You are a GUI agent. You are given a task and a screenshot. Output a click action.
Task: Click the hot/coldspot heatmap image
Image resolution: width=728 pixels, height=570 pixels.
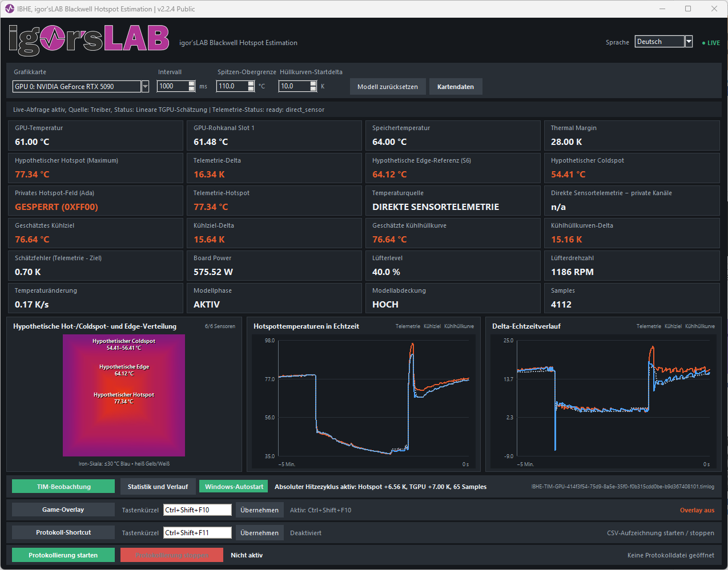click(x=124, y=395)
